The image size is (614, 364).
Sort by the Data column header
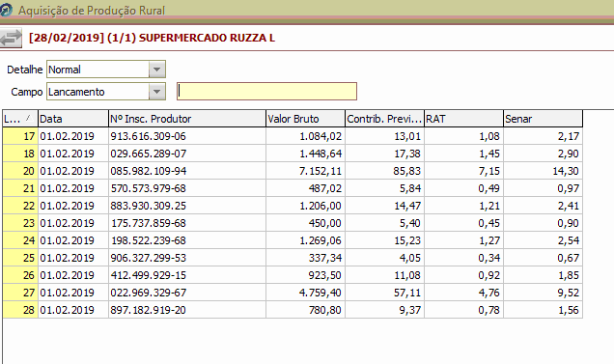73,119
